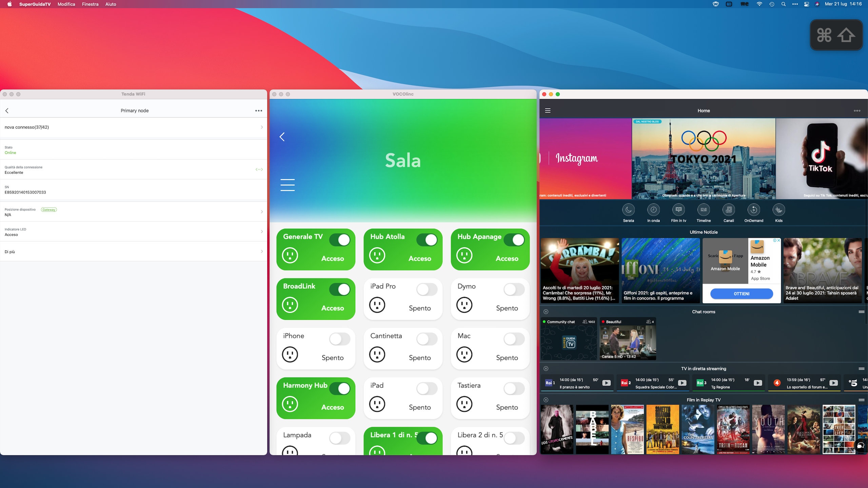Open the Finestra menu
This screenshot has width=868, height=488.
pyautogui.click(x=90, y=4)
